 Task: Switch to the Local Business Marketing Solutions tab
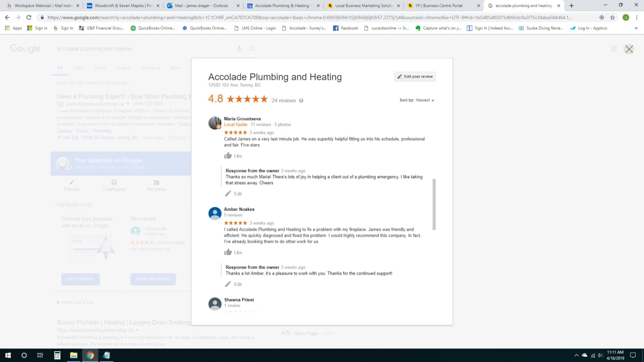363,6
